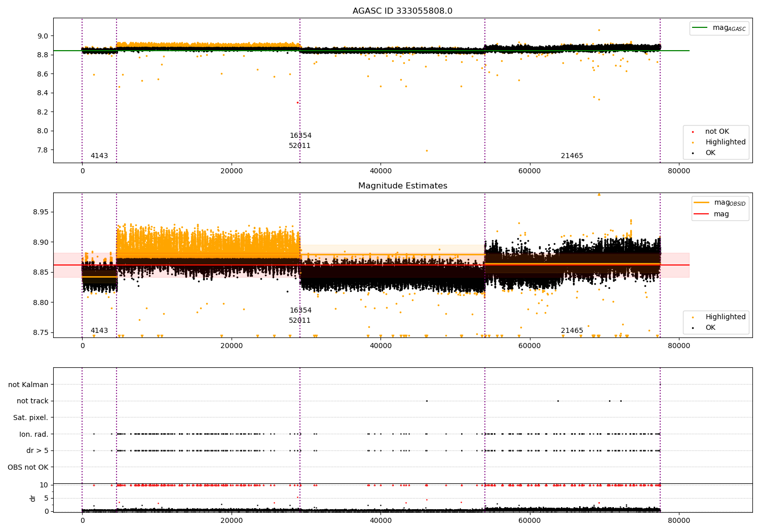
Task: Click the 5 tick label on the dr axis
Action: (x=46, y=498)
